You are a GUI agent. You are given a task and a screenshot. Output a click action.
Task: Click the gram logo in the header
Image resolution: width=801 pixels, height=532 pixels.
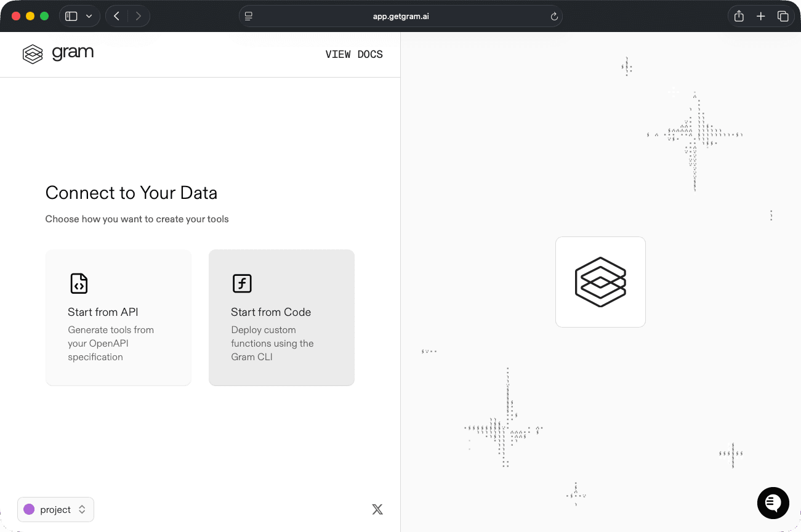[x=58, y=54]
